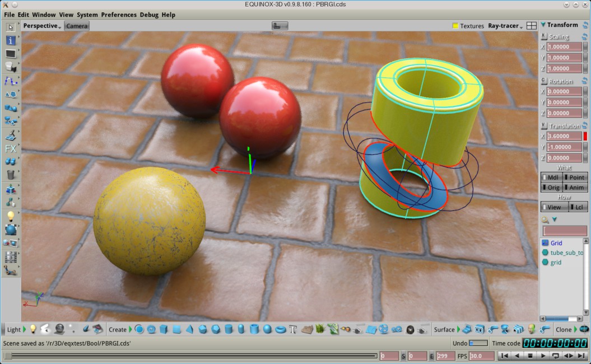Click the Camera button
Image resolution: width=591 pixels, height=364 pixels.
[77, 26]
